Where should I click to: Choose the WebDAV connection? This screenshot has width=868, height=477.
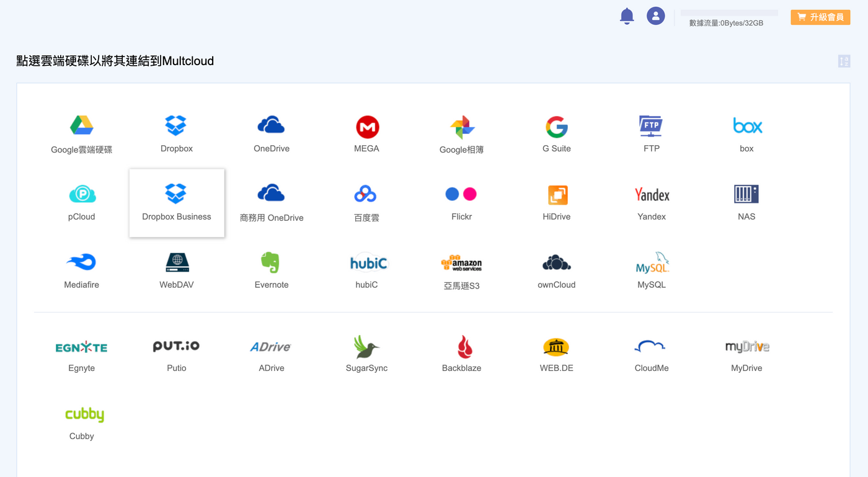coord(177,262)
